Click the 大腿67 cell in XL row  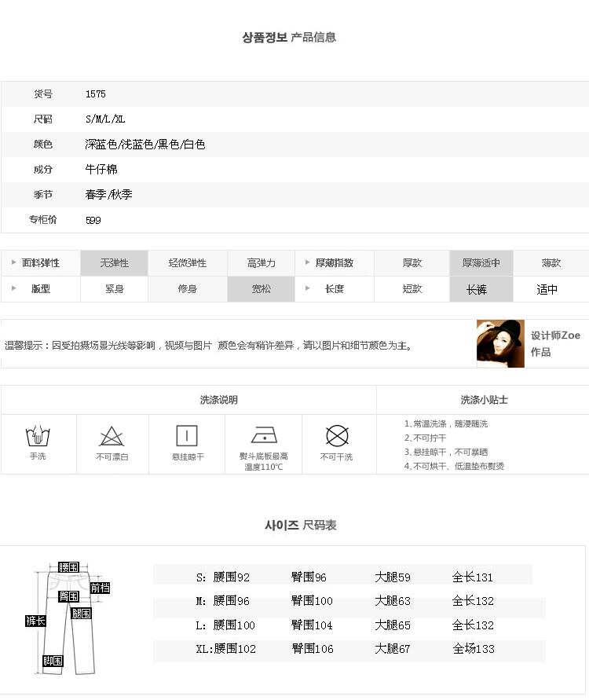392,649
